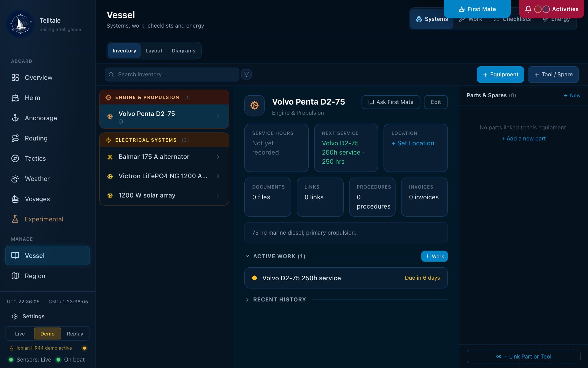Open Balmar 175 A alternator chevron
Image resolution: width=588 pixels, height=368 pixels.
point(218,157)
